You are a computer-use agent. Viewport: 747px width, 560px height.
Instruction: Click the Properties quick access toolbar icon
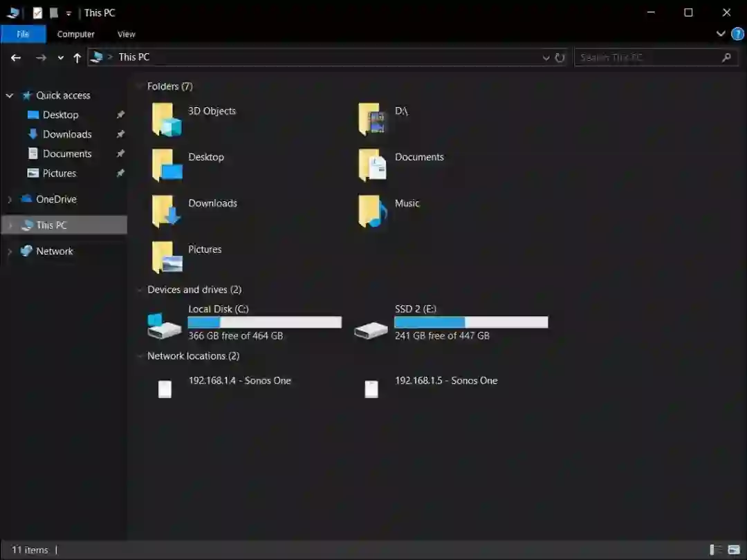point(37,13)
